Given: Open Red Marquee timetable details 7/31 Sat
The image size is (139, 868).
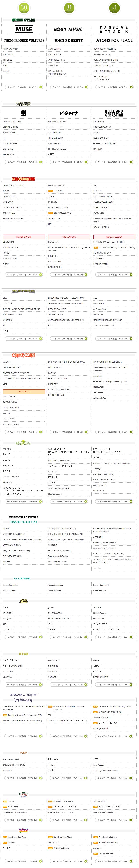Looking at the screenshot, I should pyautogui.click(x=69, y=274).
